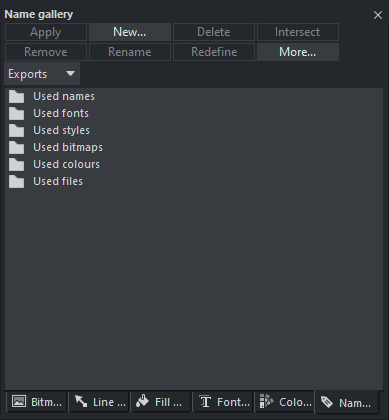Screen dimensions: 390x420
Task: Click the New... button
Action: (130, 32)
